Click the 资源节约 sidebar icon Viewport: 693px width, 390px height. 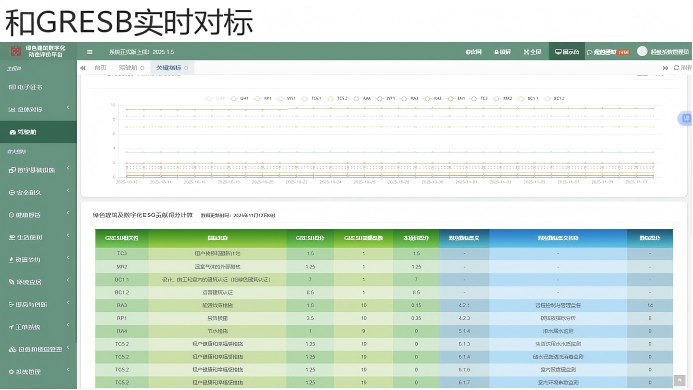[12, 260]
